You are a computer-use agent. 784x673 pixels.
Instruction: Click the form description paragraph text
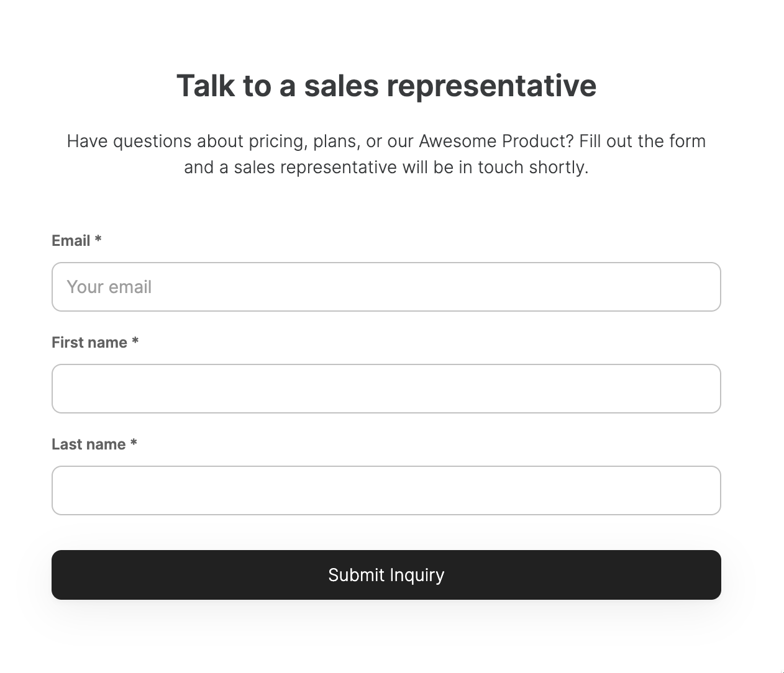tap(386, 153)
